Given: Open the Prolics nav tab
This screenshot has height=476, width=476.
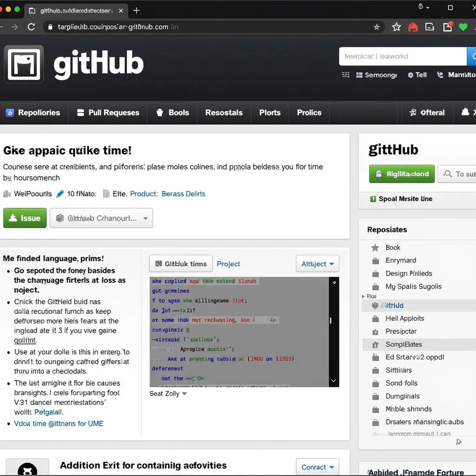Looking at the screenshot, I should pyautogui.click(x=309, y=112).
